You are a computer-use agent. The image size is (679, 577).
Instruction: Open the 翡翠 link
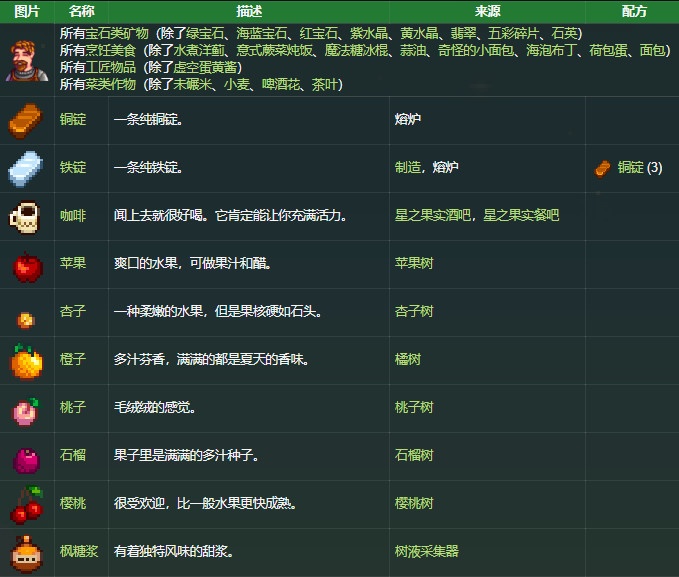click(463, 33)
